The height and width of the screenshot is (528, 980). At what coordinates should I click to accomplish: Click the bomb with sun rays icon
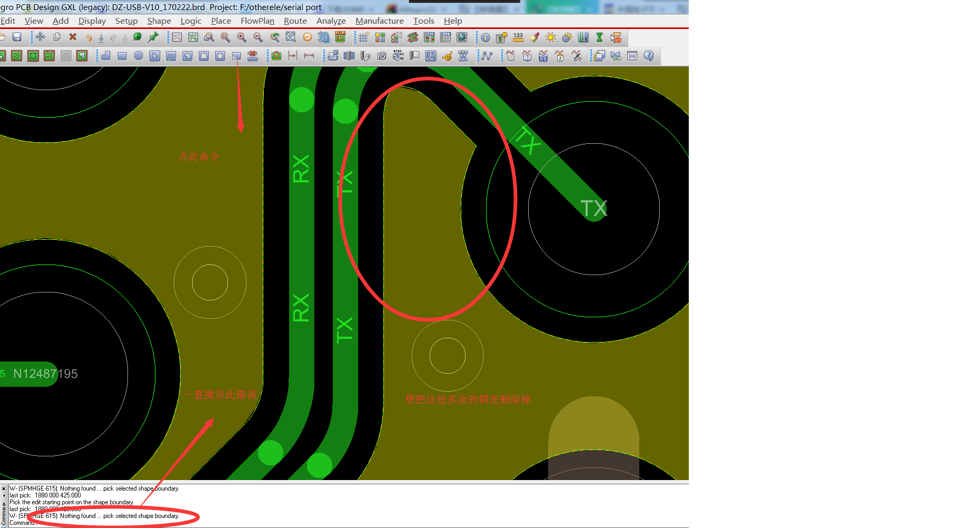click(x=567, y=37)
